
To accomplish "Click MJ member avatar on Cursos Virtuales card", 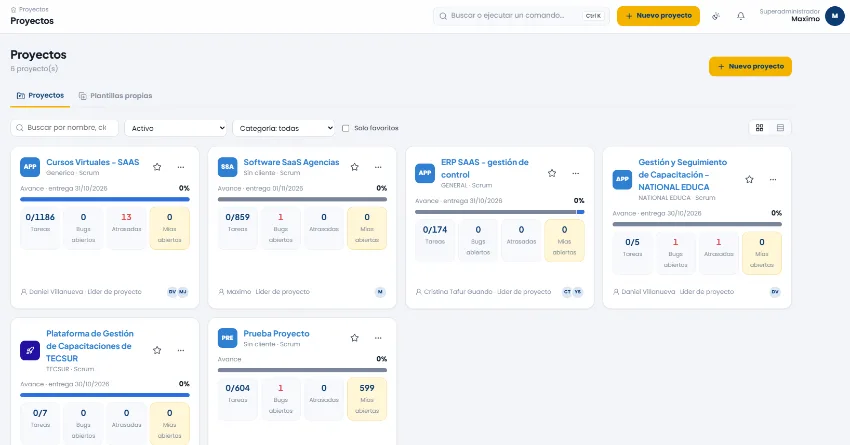I will coord(183,292).
